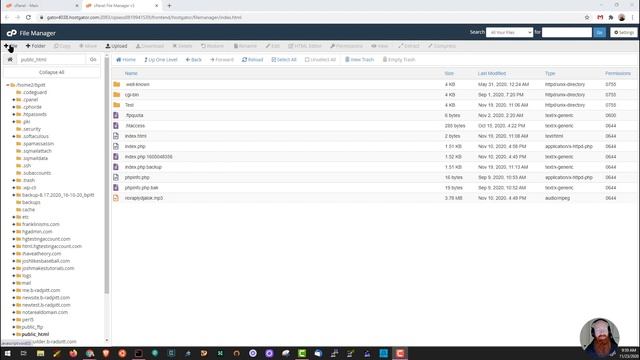Click the search text input field
The height and width of the screenshot is (360, 640).
click(567, 32)
